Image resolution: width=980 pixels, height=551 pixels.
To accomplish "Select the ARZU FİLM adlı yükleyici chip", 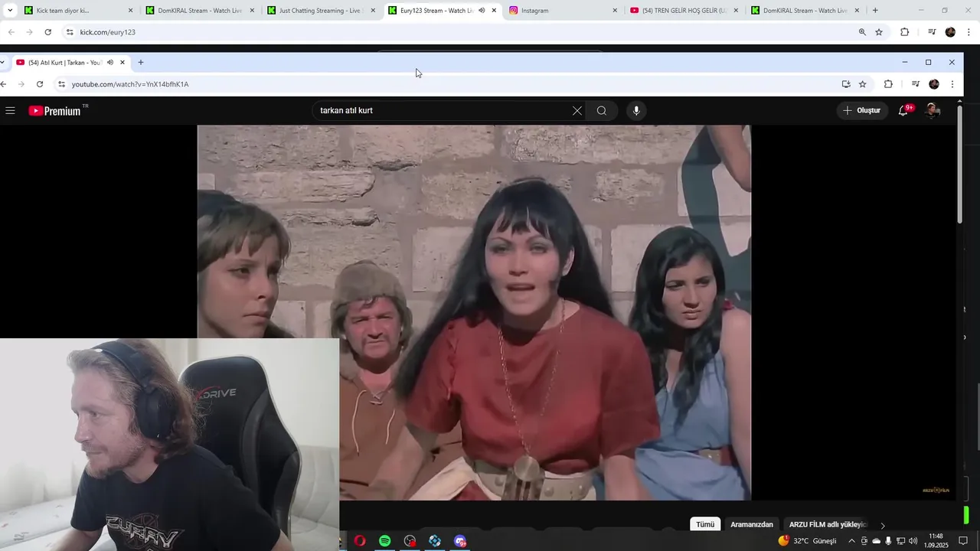I will pyautogui.click(x=828, y=524).
